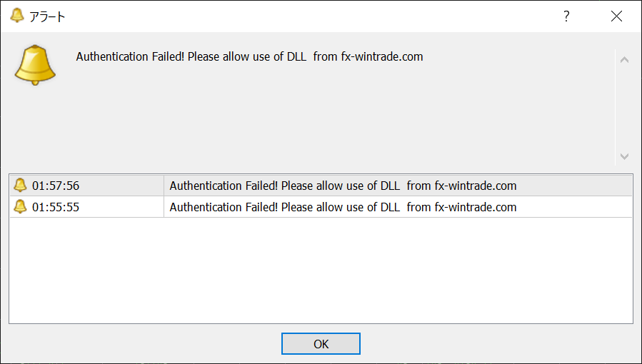Click the message area scroll down arrow

point(624,156)
